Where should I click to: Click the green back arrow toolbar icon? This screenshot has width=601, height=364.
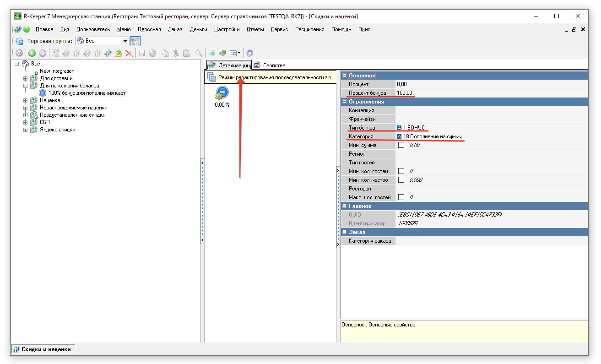point(32,53)
